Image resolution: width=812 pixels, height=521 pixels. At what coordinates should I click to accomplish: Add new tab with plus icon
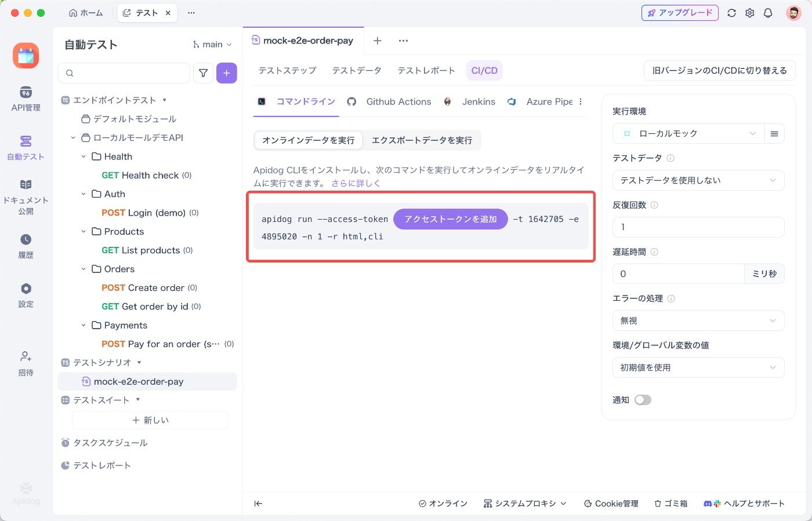pos(377,41)
